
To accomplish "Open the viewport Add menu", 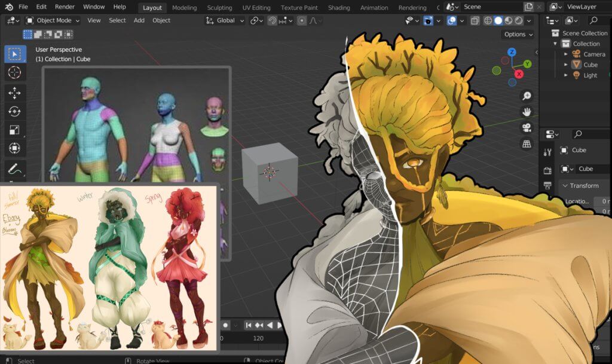I will (x=139, y=20).
